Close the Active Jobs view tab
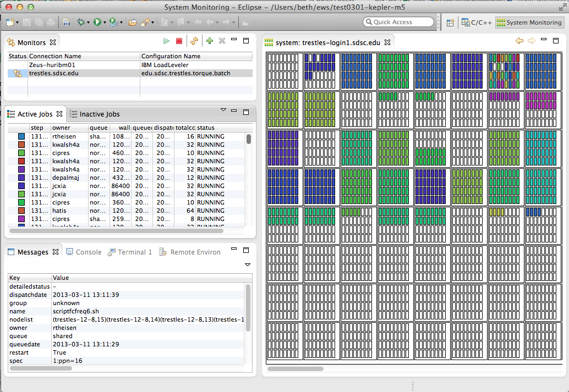569x392 pixels. tap(59, 114)
